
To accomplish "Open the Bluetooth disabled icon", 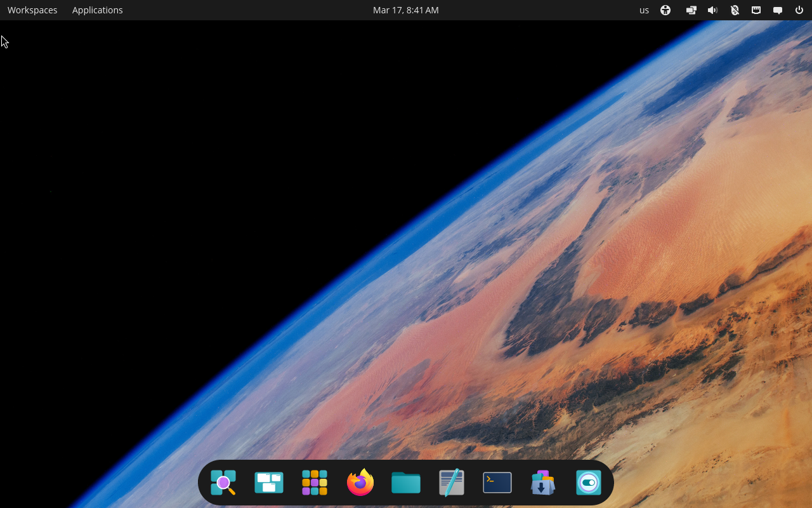I will pos(735,10).
